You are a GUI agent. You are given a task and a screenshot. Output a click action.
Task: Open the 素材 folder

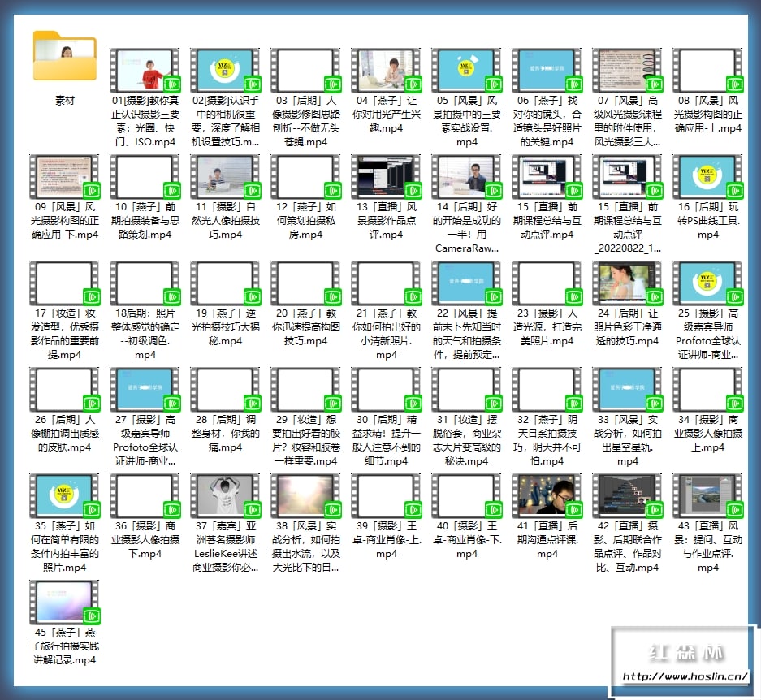pos(64,56)
